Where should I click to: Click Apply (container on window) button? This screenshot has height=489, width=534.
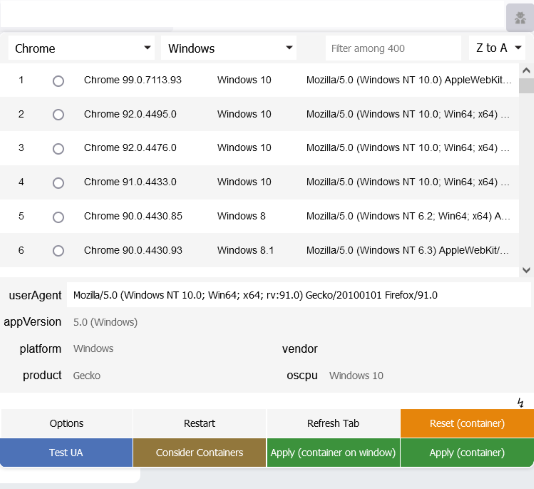click(x=333, y=452)
